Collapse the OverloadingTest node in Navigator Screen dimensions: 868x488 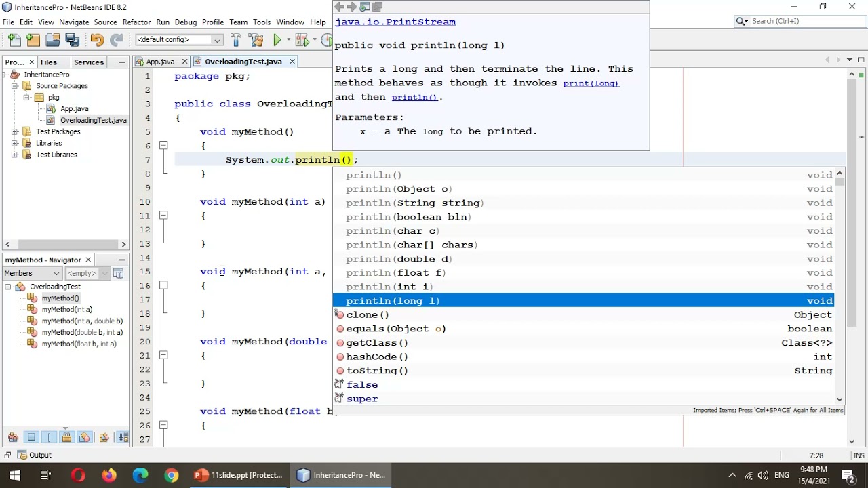(x=8, y=287)
